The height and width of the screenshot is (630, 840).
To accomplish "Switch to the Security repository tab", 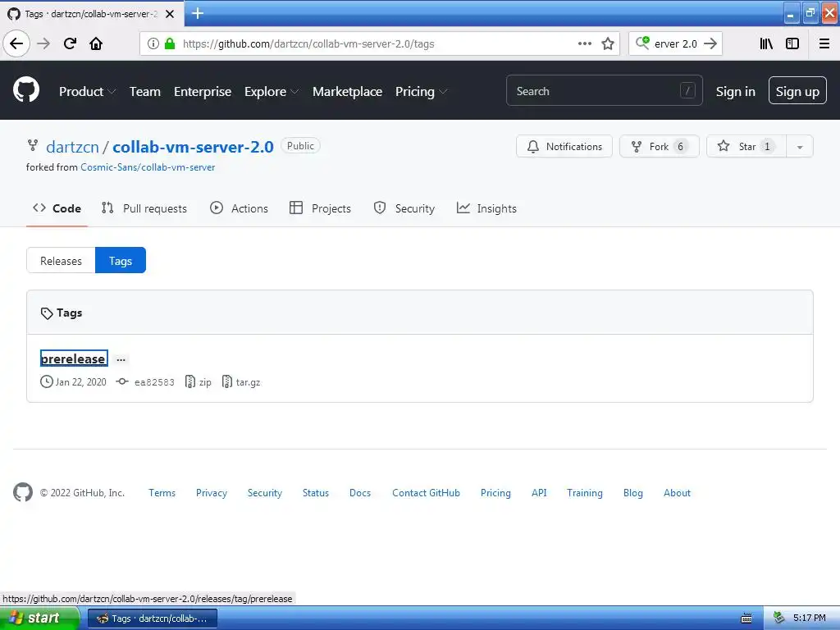I will point(404,208).
